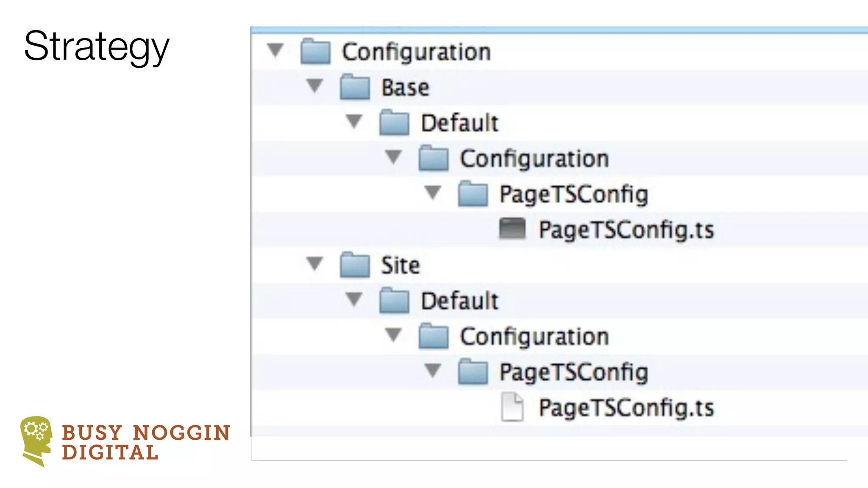Click the Default folder icon under Base

pyautogui.click(x=394, y=123)
